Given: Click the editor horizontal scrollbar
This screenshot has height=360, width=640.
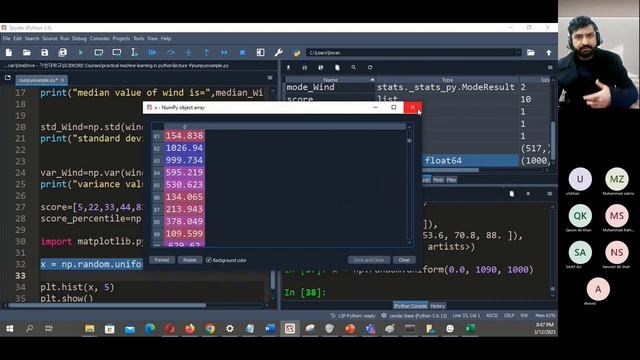Looking at the screenshot, I should point(107,305).
